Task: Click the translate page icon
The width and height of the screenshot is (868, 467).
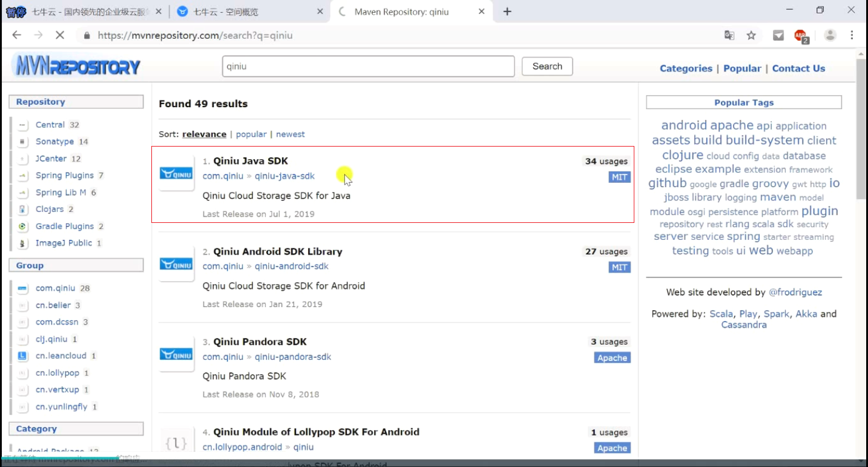Action: 729,35
